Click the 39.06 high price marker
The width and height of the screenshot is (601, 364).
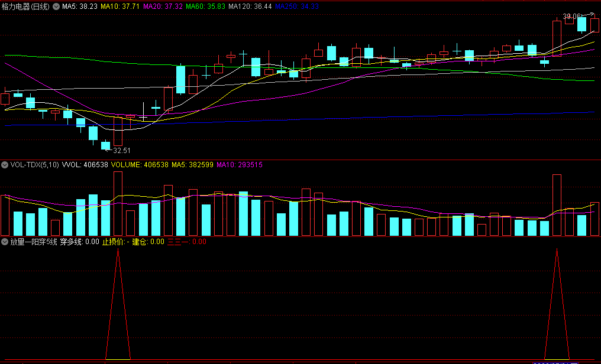(x=572, y=16)
